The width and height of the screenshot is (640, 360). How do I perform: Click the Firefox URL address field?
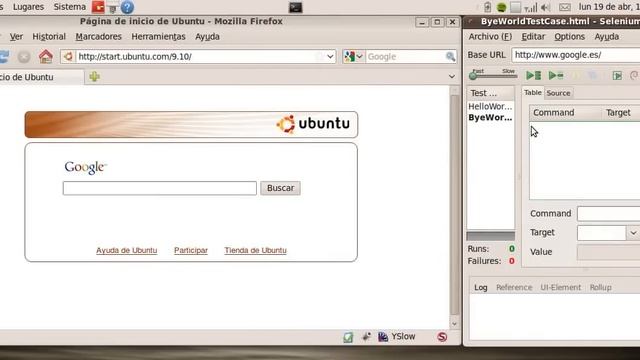pyautogui.click(x=198, y=56)
